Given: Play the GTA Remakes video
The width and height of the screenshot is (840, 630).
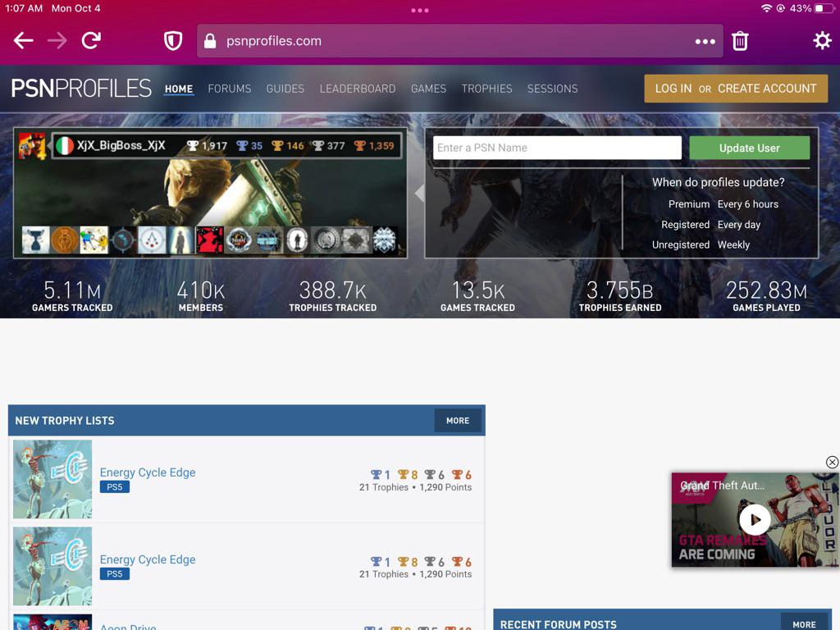Looking at the screenshot, I should (x=754, y=520).
